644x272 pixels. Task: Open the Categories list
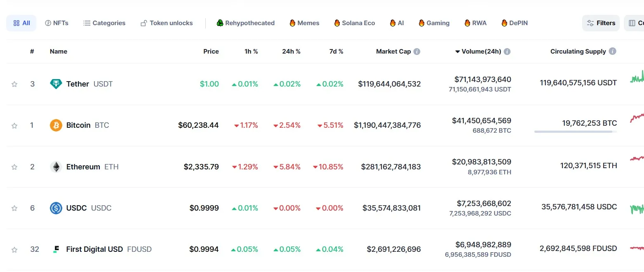tap(104, 23)
